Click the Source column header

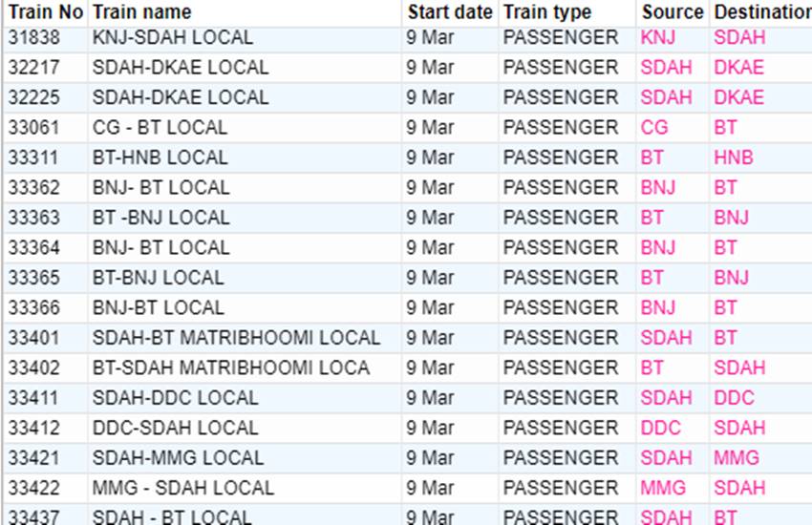click(x=673, y=12)
